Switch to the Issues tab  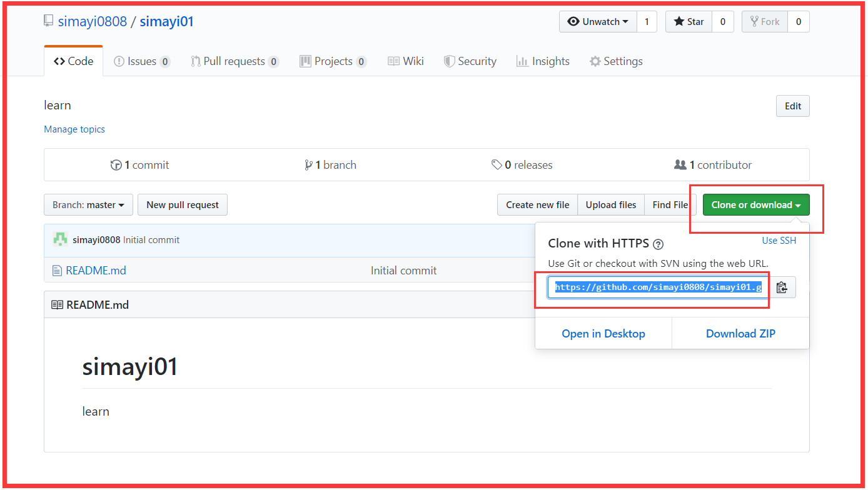[x=142, y=61]
